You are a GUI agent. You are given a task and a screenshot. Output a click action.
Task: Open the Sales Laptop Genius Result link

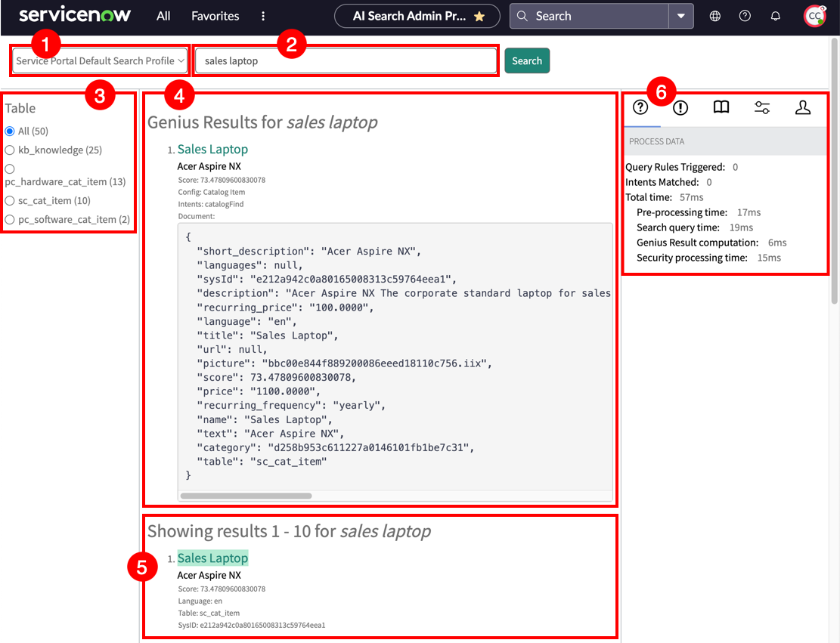tap(212, 150)
